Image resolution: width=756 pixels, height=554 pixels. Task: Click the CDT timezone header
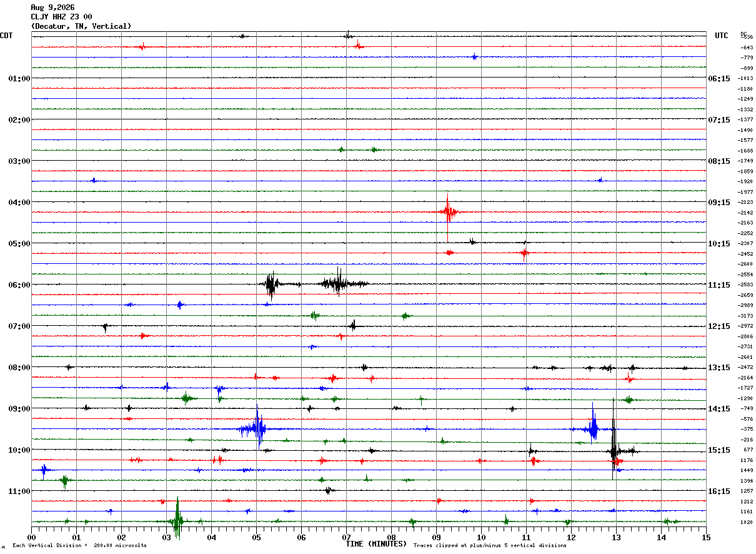[6, 36]
